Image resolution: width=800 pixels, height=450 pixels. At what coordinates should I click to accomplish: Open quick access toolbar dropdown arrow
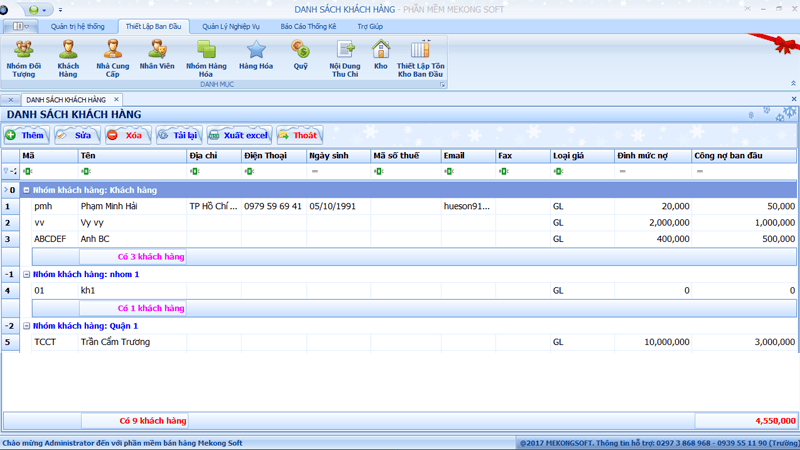[60, 10]
